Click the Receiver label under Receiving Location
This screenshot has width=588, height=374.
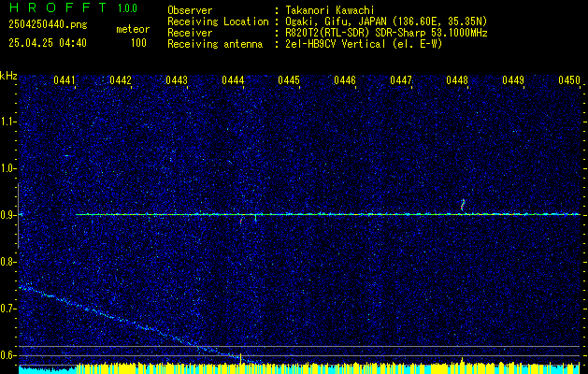point(190,33)
